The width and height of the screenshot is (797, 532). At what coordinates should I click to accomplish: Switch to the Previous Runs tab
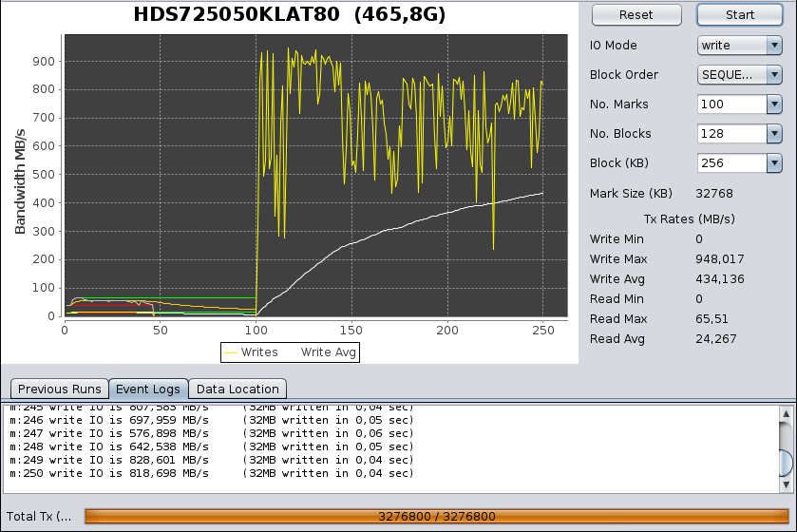pyautogui.click(x=60, y=389)
